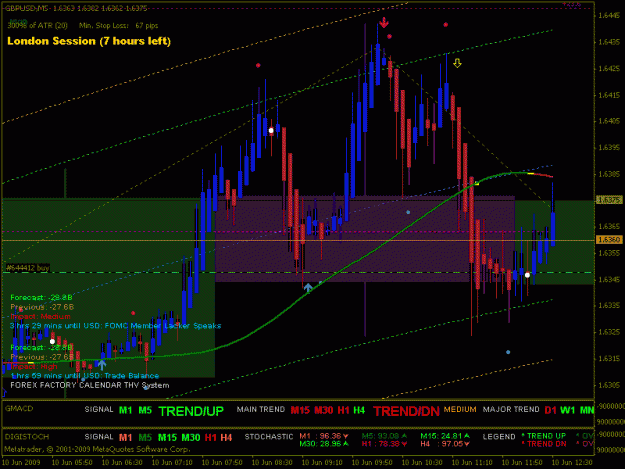Click the MetaQuotes Software Corp. copyright text

tap(97, 449)
